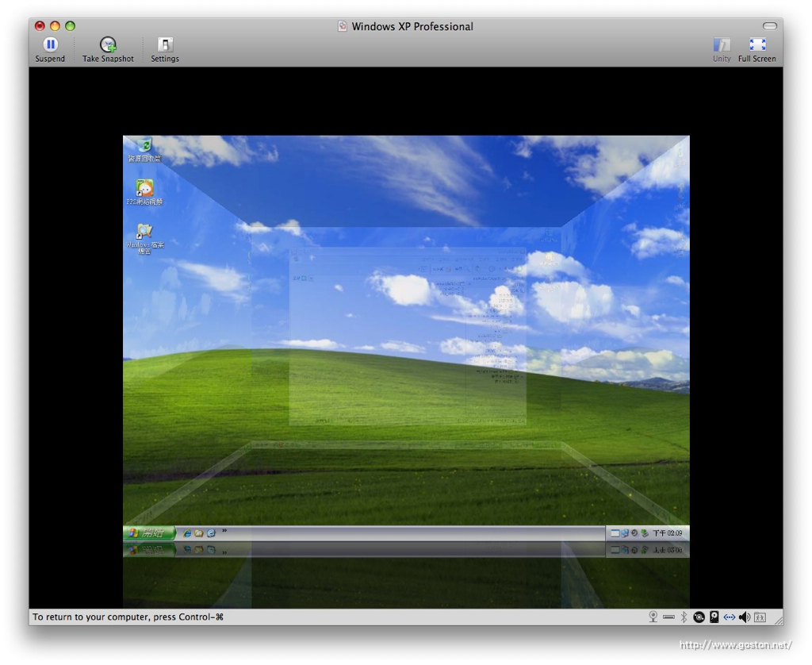
Task: Click the XP taskbar clock 下午 02:09
Action: tap(667, 532)
